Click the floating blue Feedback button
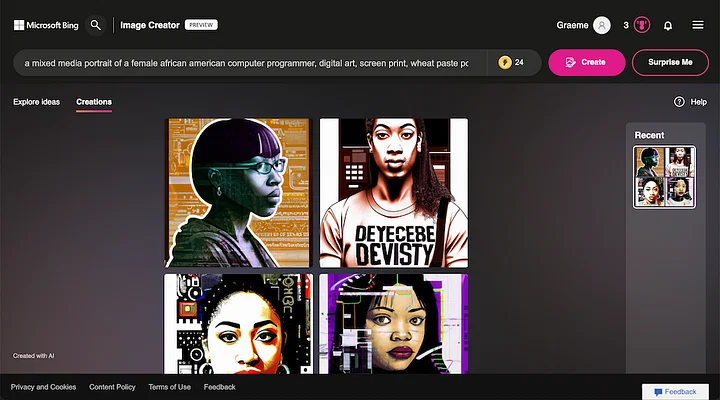This screenshot has width=720, height=400. click(x=675, y=392)
